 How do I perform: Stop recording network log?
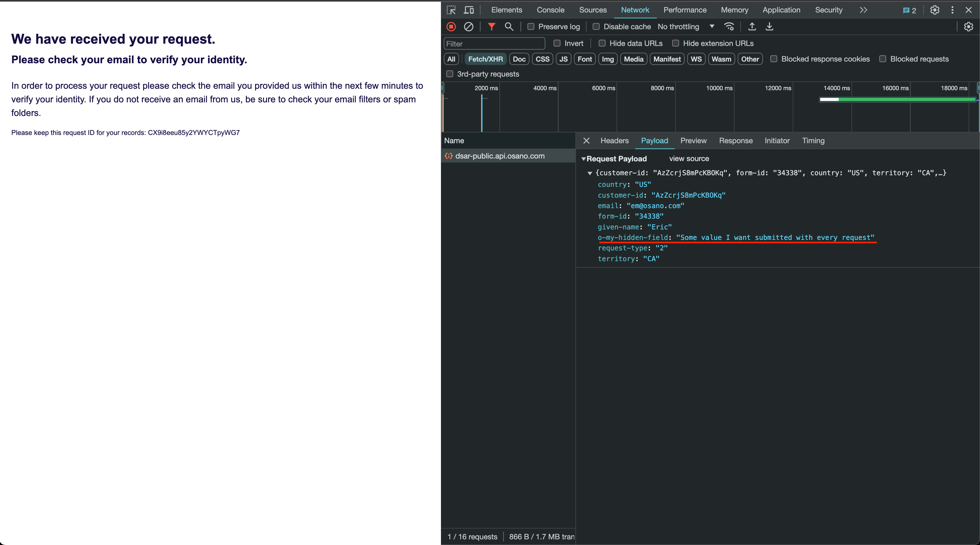tap(451, 27)
